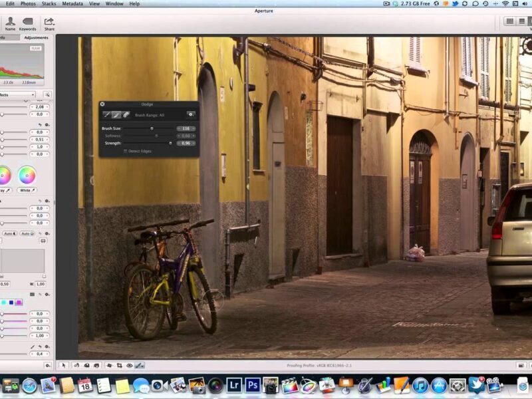532x399 pixels.
Task: Open the Dodge HUD action gear menu
Action: 191,114
